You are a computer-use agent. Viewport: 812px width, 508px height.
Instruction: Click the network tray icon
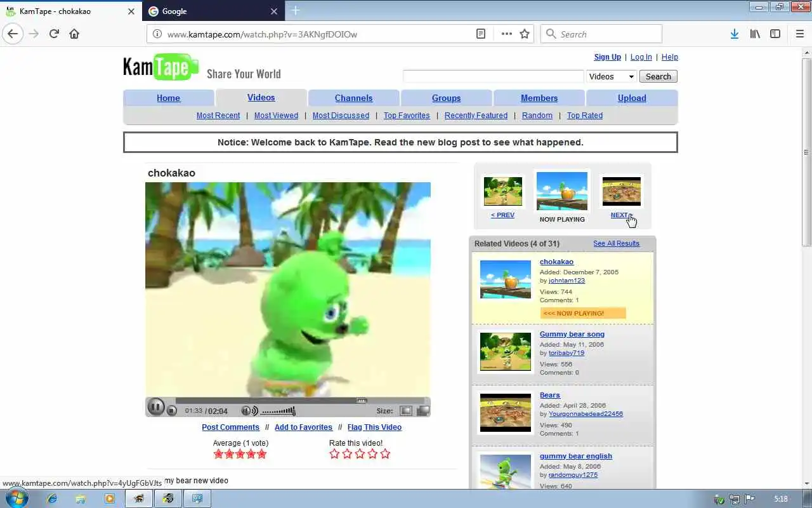[x=735, y=498]
